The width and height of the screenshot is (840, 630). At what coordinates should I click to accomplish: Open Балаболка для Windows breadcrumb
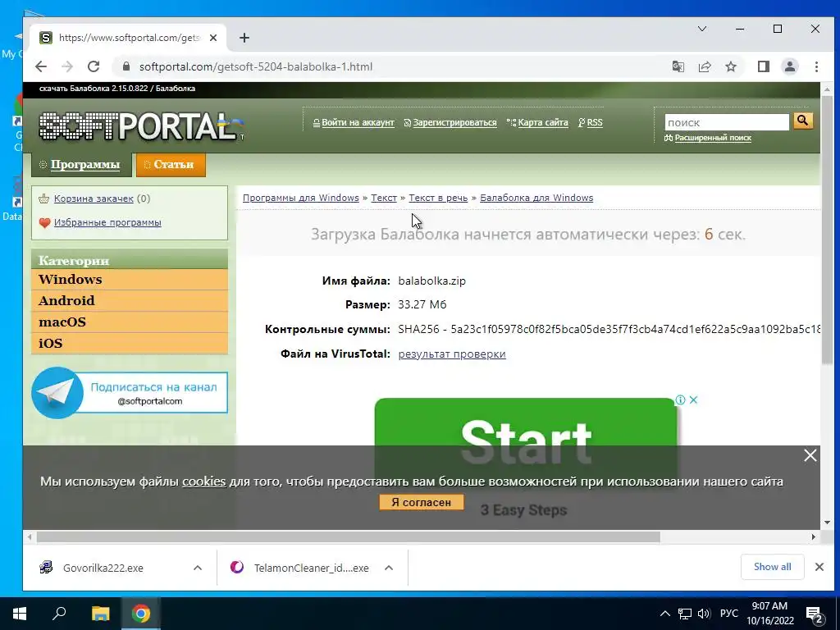coord(536,198)
